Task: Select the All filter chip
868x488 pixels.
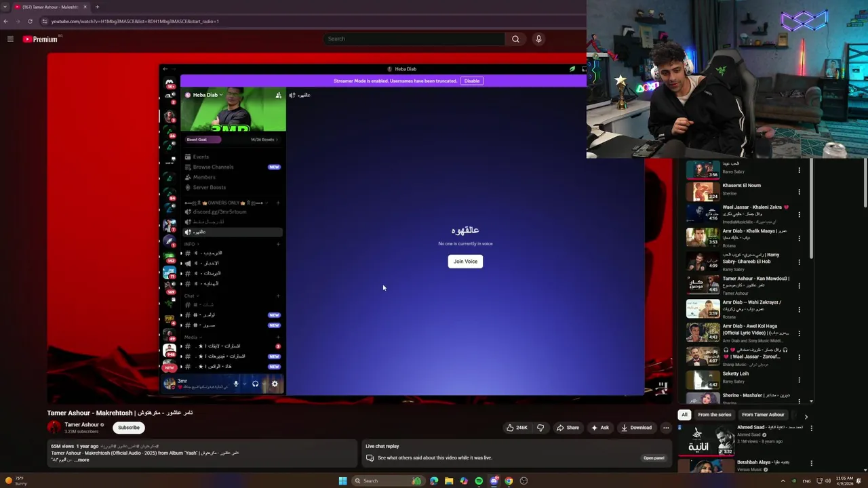Action: point(684,415)
